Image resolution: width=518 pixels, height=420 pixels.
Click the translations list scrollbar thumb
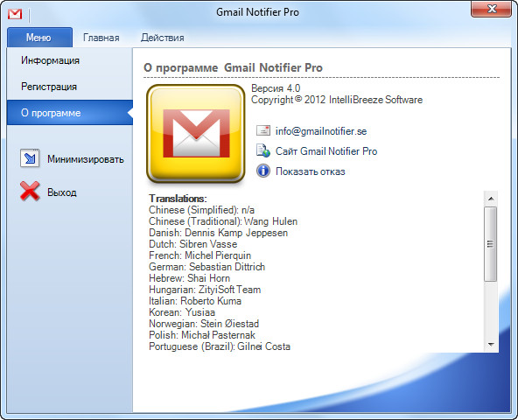pyautogui.click(x=491, y=244)
